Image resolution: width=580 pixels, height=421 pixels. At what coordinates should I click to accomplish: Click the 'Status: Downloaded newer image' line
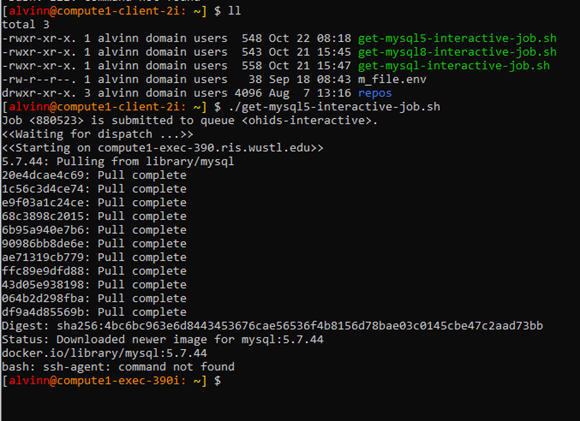point(162,340)
